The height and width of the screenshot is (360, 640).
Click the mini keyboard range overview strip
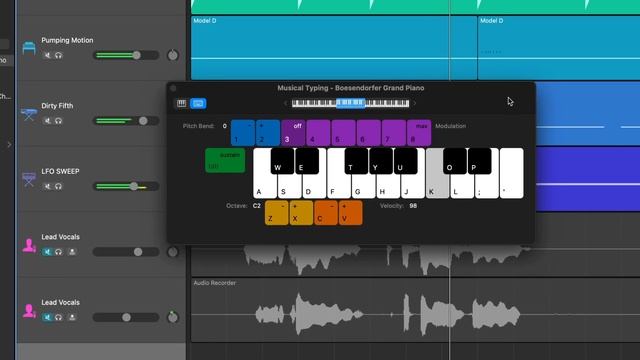click(350, 104)
